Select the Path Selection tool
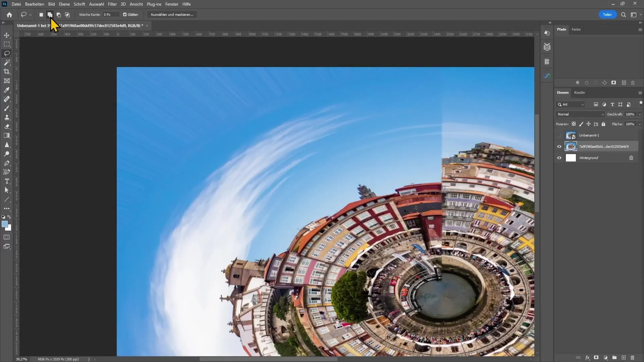The width and height of the screenshot is (644, 362). (x=7, y=190)
